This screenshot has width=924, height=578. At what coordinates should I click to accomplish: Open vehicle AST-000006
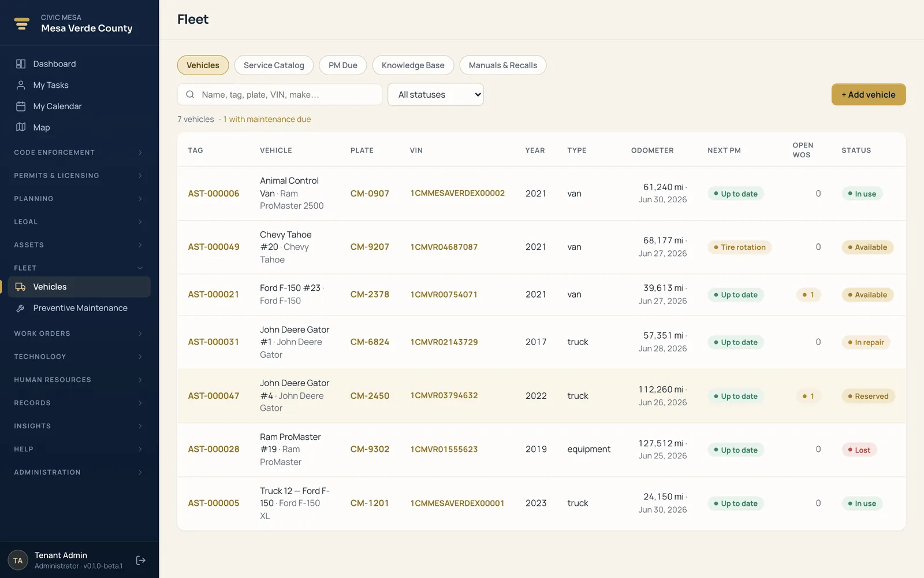point(214,194)
